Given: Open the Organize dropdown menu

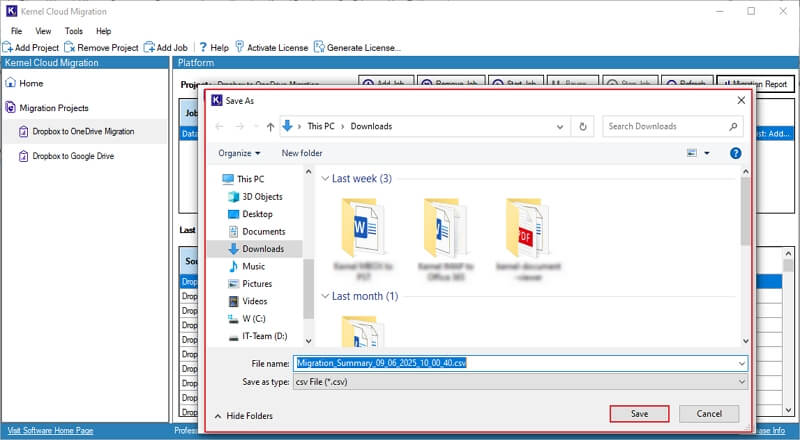Looking at the screenshot, I should coord(239,153).
